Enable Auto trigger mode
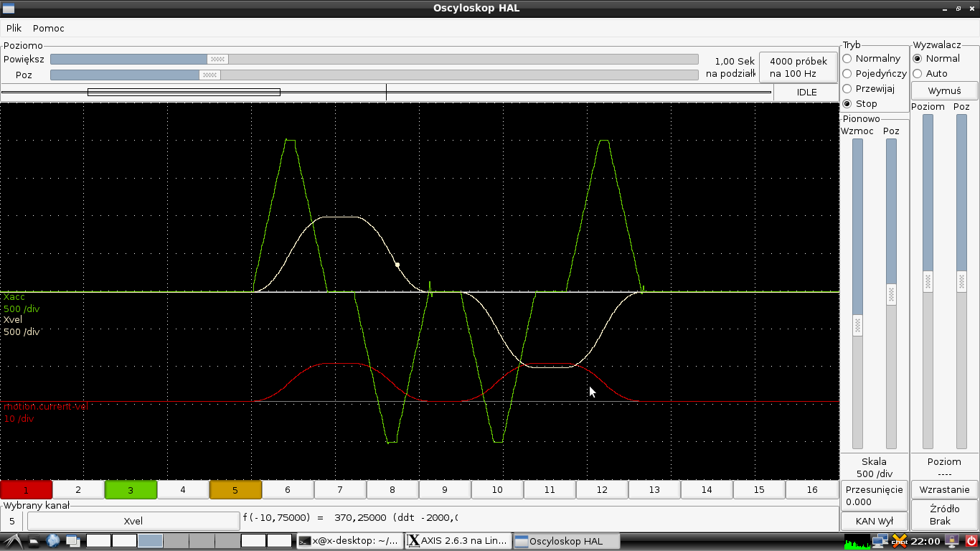The width and height of the screenshot is (980, 551). point(918,73)
